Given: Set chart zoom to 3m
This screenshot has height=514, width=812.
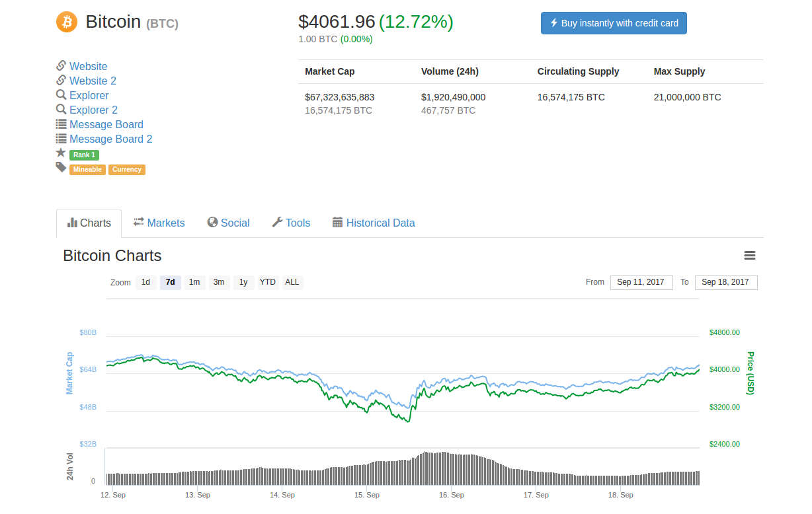Looking at the screenshot, I should pos(219,282).
